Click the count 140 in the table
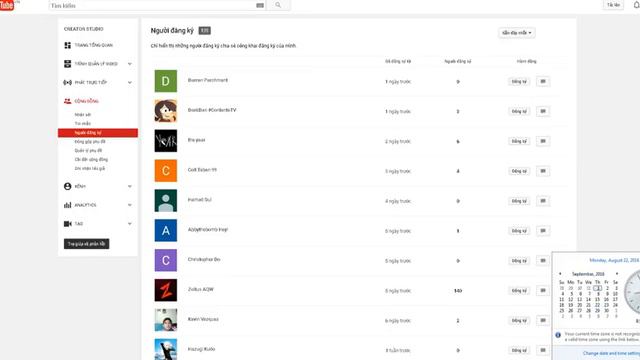 pyautogui.click(x=458, y=291)
